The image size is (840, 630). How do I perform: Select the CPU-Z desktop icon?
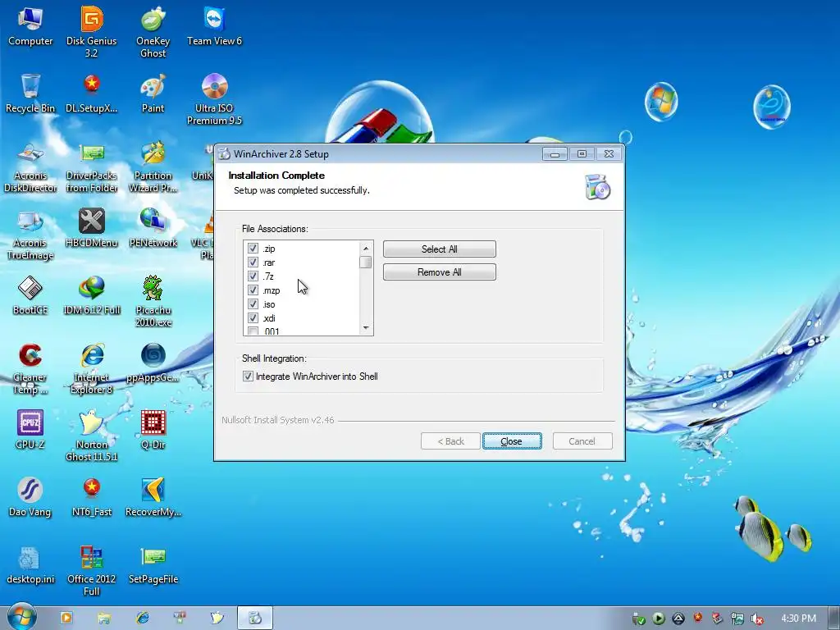click(30, 430)
